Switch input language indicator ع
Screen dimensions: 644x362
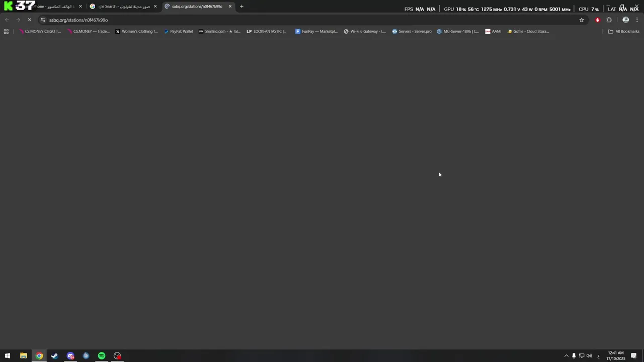[x=598, y=356]
